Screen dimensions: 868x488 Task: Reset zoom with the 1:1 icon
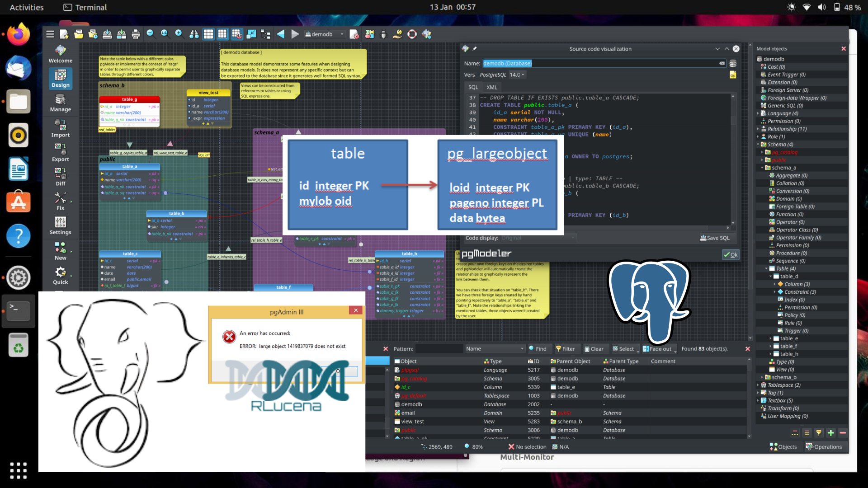pyautogui.click(x=165, y=34)
